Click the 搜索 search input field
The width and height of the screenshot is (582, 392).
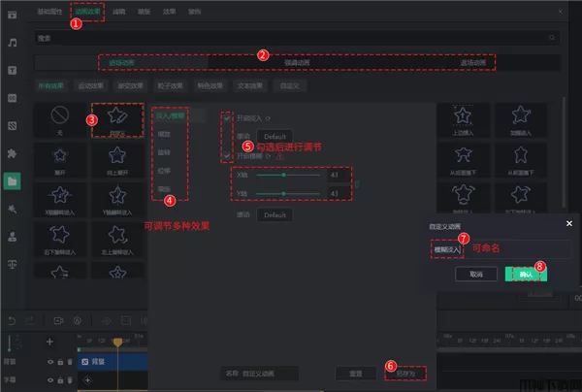tap(297, 38)
